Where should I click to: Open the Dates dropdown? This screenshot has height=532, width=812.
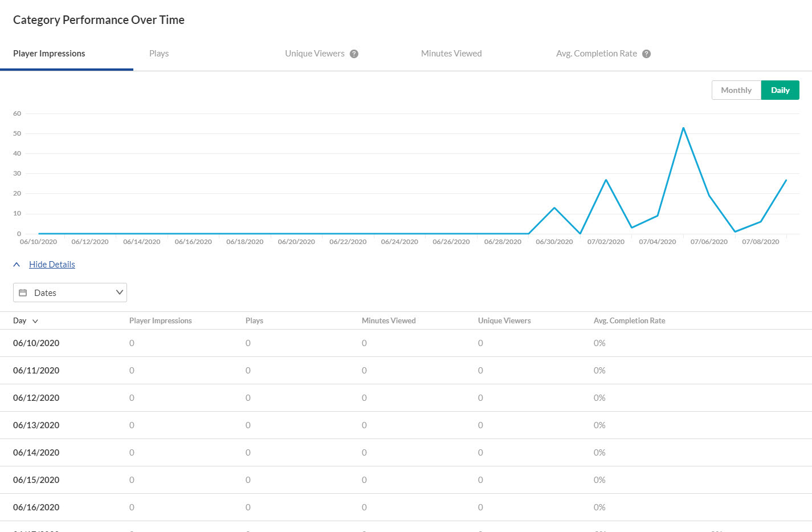tap(70, 293)
